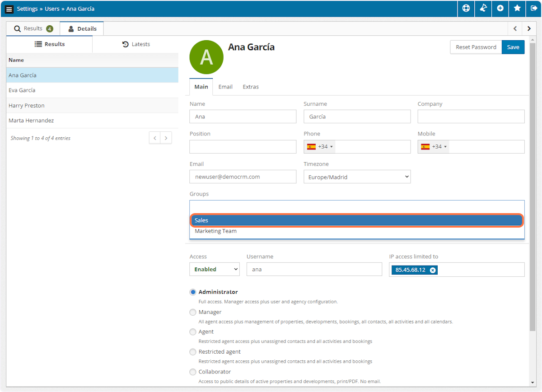Click the megaphone announcements icon
The image size is (542, 392).
pyautogui.click(x=483, y=9)
